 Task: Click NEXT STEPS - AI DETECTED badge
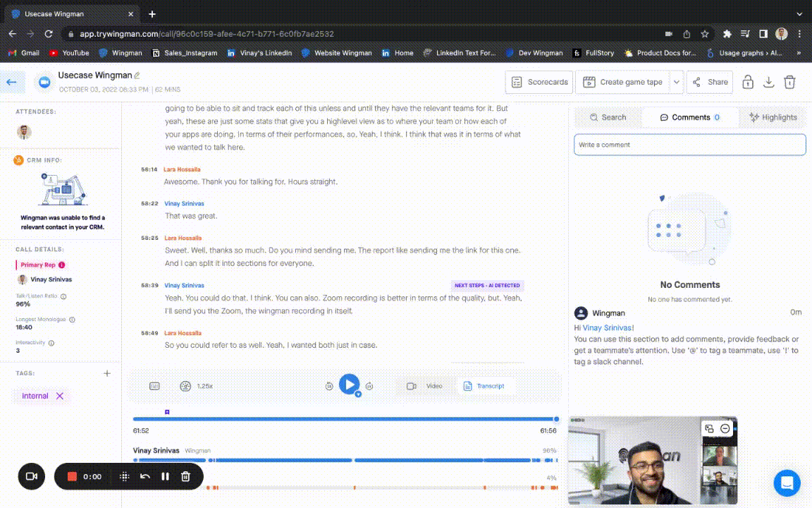[x=487, y=286]
